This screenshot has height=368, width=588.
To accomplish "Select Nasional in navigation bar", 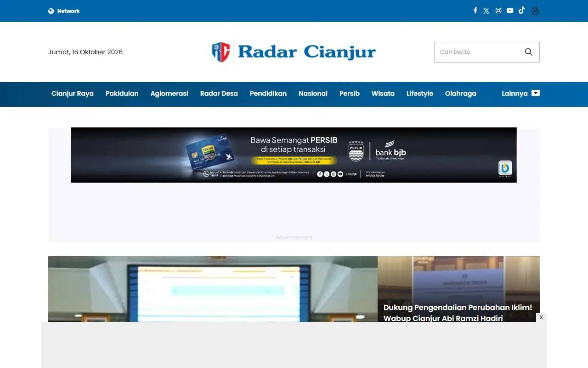I will pos(313,93).
